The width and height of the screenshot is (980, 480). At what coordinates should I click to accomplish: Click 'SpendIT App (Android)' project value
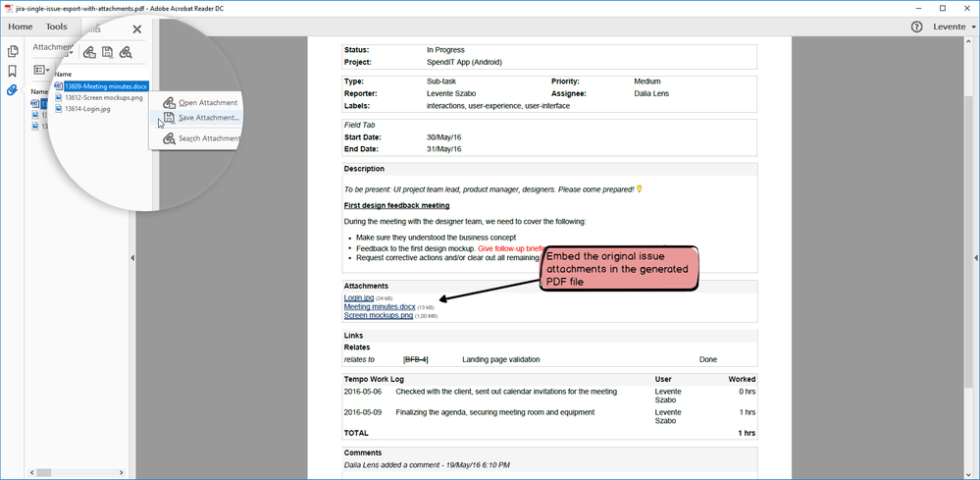pos(464,63)
